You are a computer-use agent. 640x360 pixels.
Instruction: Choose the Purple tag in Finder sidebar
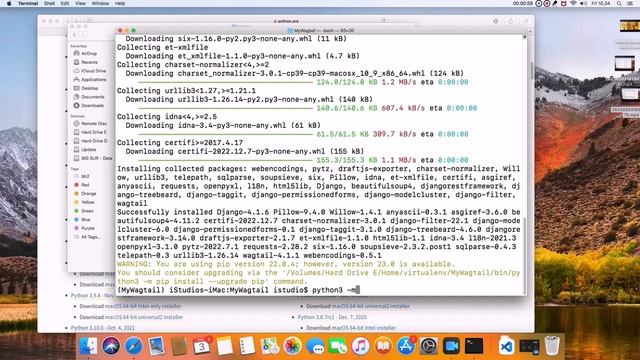[87, 228]
